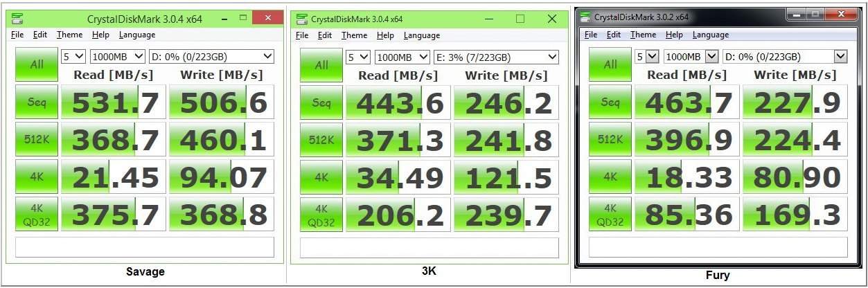Click the app icon in the 3K window title bar

pyautogui.click(x=301, y=19)
